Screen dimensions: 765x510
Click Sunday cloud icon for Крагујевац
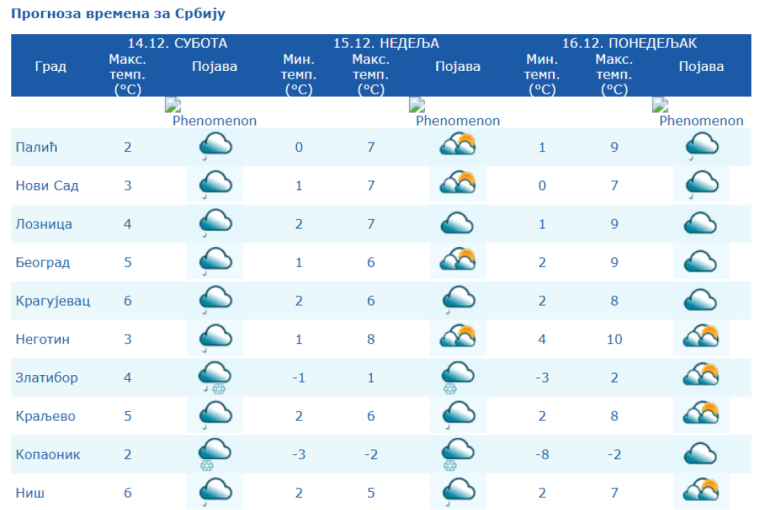458,300
